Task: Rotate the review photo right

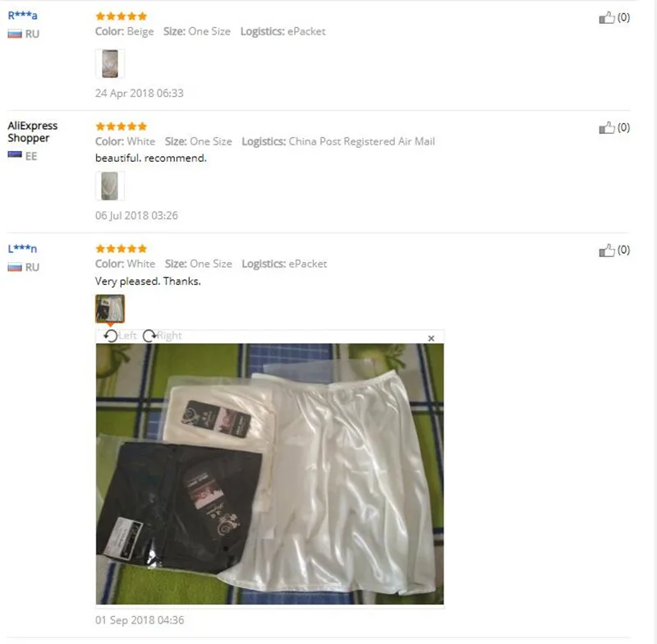Action: tap(162, 336)
